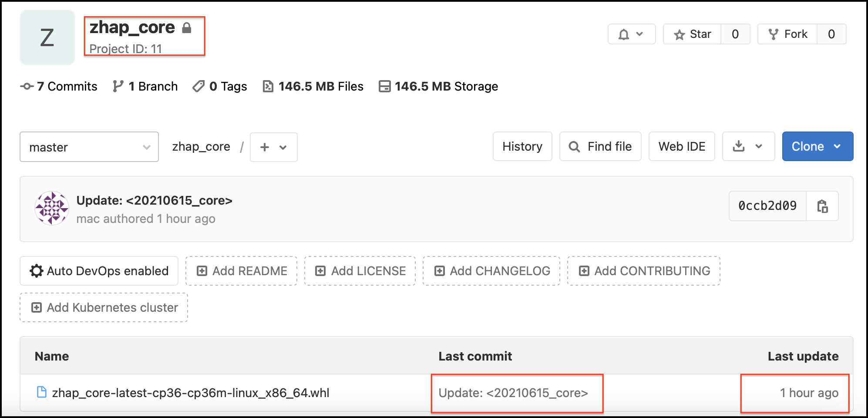Fork the zhap_core repository
The height and width of the screenshot is (418, 868).
tap(787, 34)
